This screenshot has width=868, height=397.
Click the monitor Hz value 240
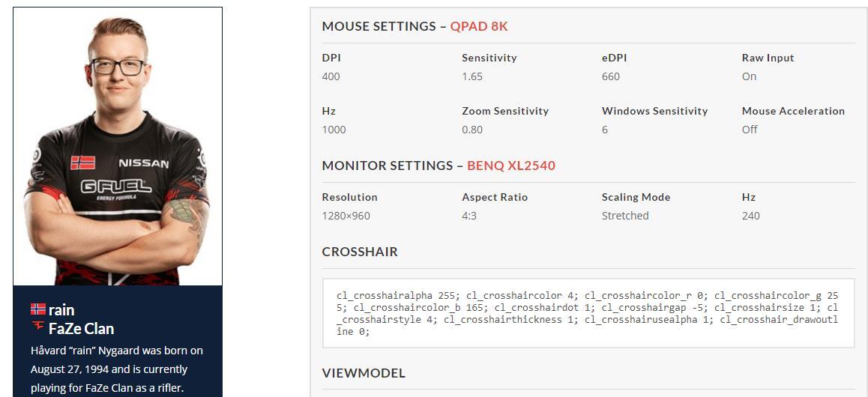(750, 216)
